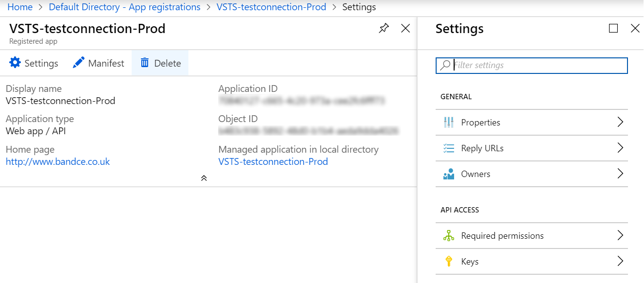Screen dimensions: 644x283
Task: Click the 'API ACCESS' section header
Action: click(460, 210)
